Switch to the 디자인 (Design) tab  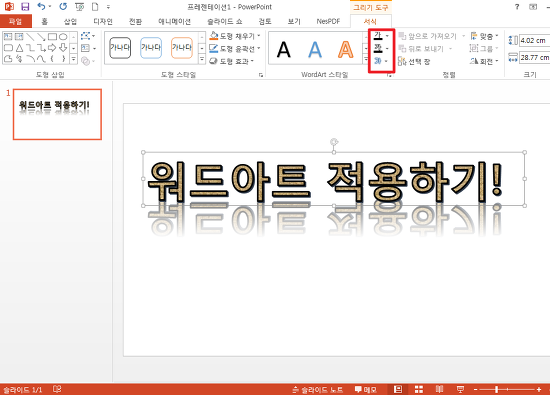[103, 21]
